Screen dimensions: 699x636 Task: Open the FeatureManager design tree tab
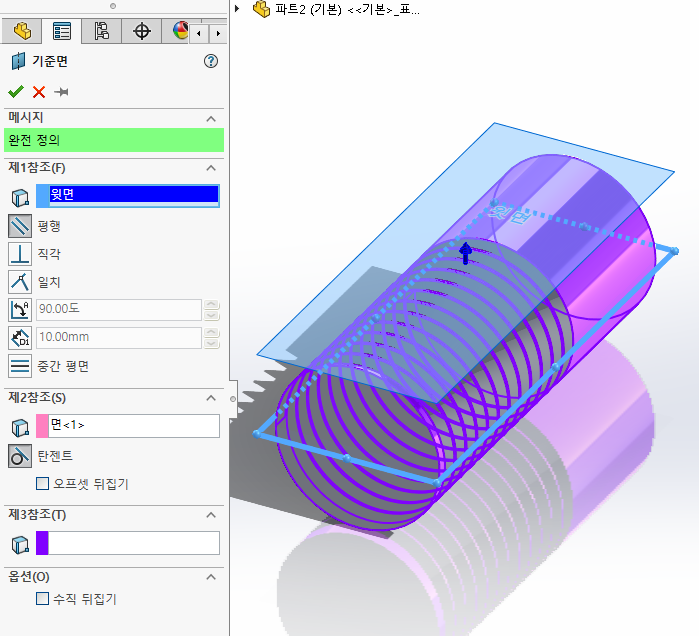coord(22,31)
